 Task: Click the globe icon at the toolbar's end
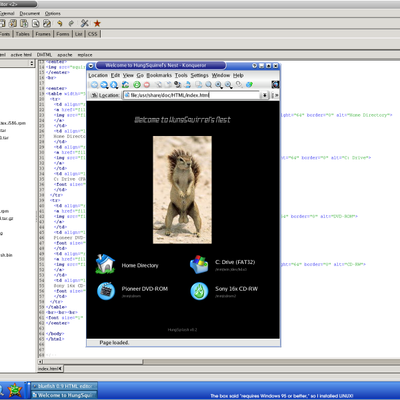click(249, 85)
